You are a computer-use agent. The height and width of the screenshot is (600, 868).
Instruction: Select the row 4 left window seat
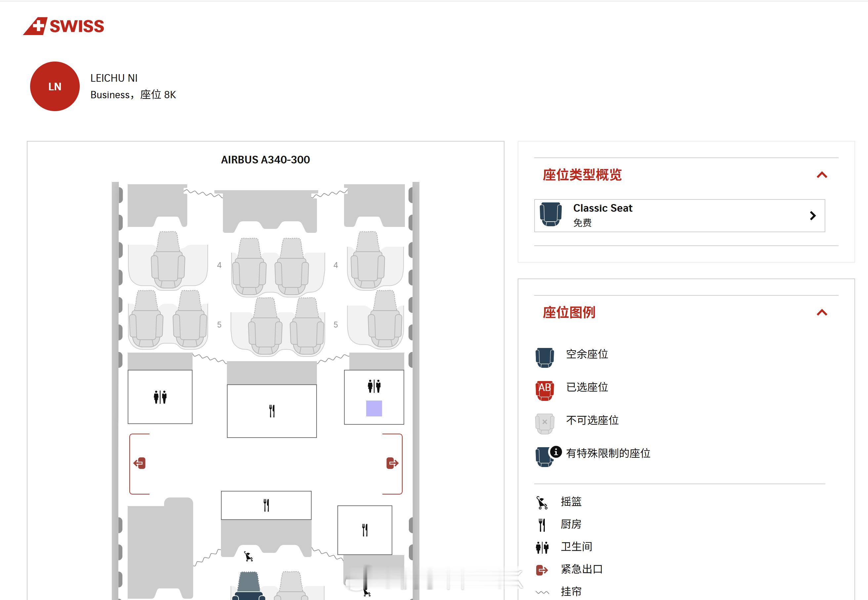[168, 260]
